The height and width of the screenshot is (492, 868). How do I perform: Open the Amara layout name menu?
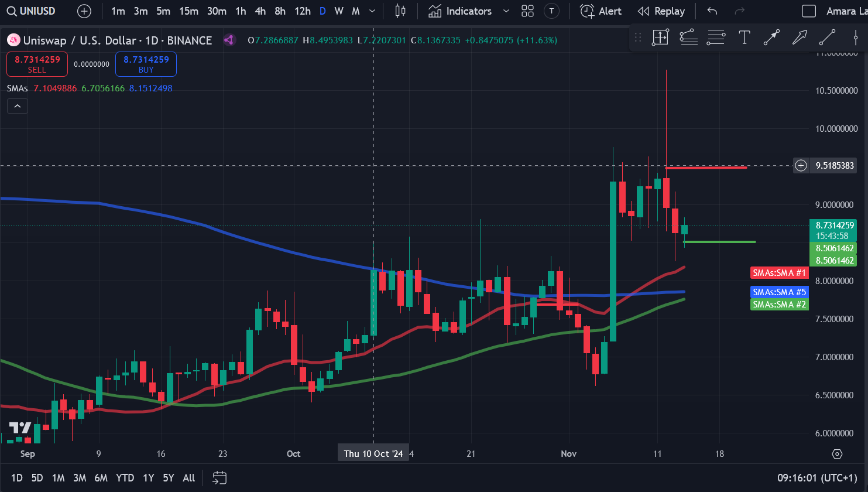pos(846,11)
